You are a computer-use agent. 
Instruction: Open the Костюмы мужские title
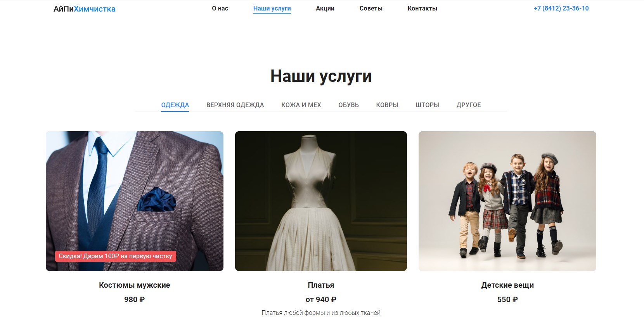click(x=134, y=285)
